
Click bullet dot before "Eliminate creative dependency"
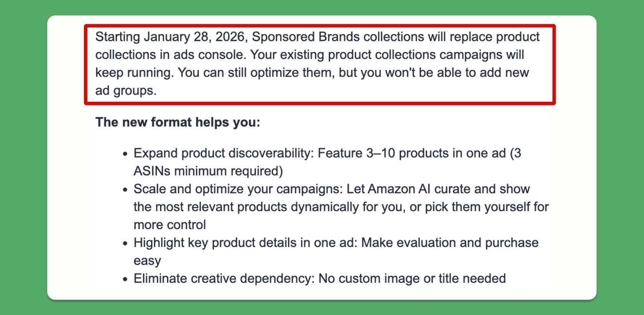point(125,279)
